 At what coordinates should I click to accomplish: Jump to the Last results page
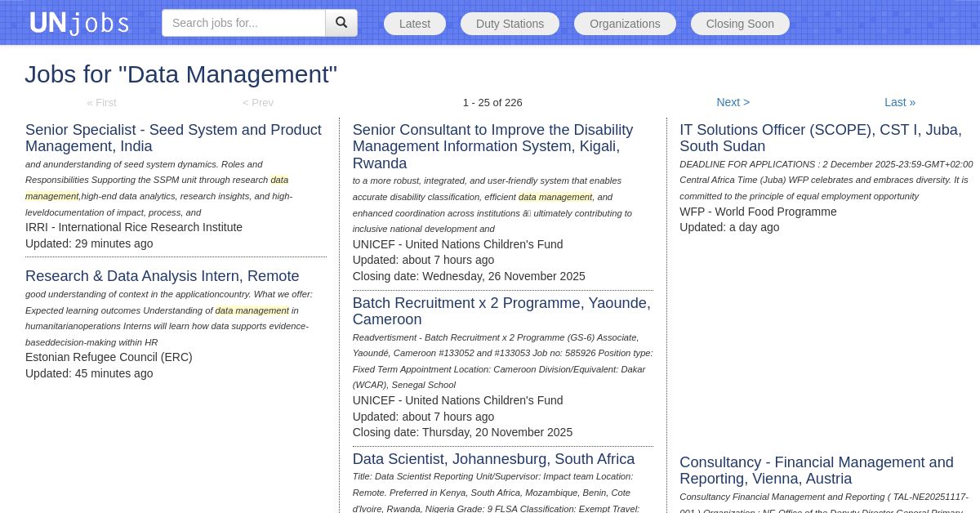899,102
